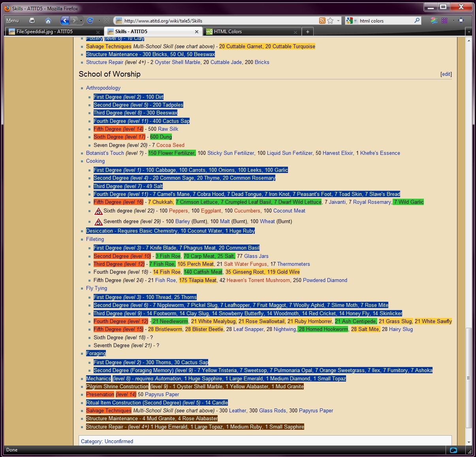Open the address bar URL history dropdown
This screenshot has width=476, height=457.
coord(338,21)
